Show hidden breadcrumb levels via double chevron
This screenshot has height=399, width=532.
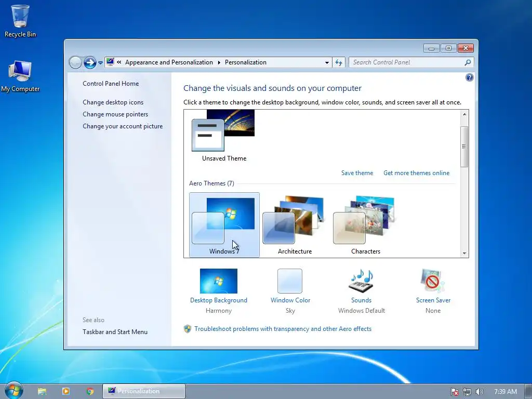[119, 62]
